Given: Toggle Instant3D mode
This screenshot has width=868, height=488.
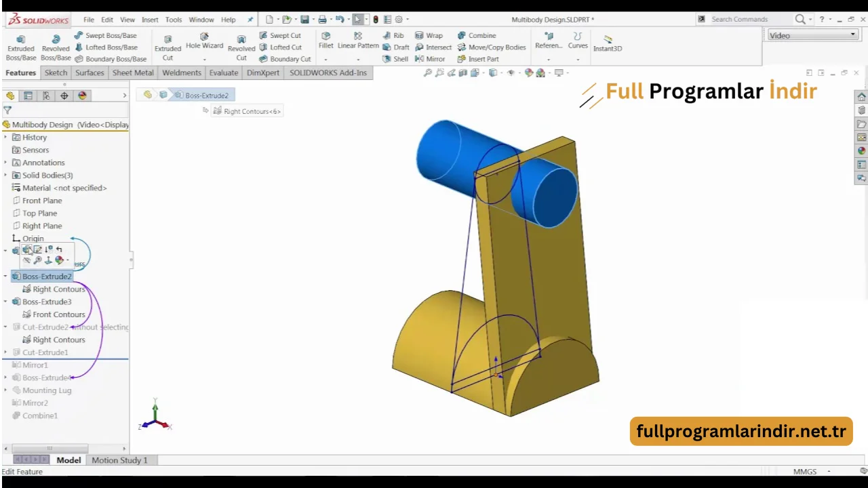Looking at the screenshot, I should [608, 43].
